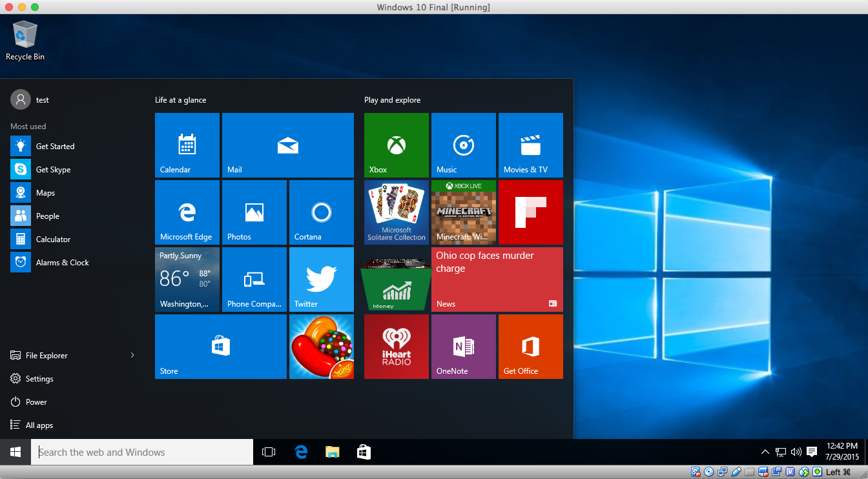Launch the OneNote tile
The width and height of the screenshot is (868, 479).
(x=463, y=347)
